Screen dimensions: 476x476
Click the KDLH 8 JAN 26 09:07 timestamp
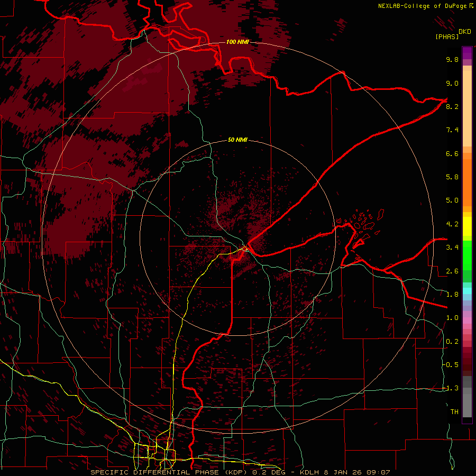[x=345, y=472]
